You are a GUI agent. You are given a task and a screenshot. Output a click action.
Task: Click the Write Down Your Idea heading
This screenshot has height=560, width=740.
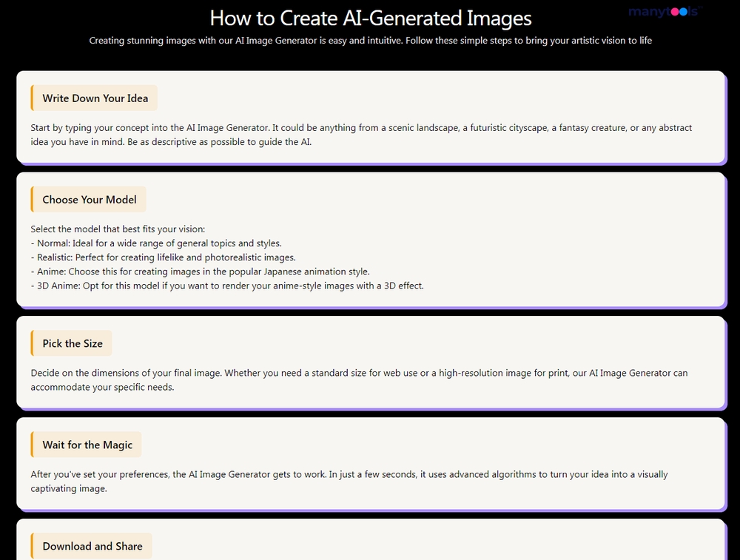coord(94,98)
